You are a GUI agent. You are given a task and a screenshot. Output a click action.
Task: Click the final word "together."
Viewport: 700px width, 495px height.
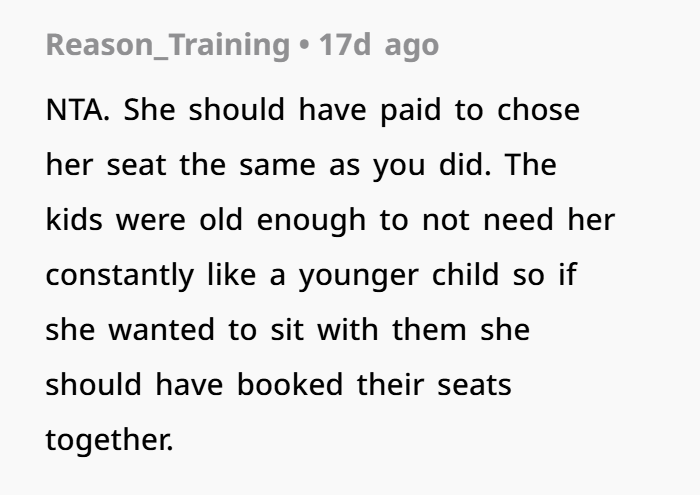tap(110, 441)
